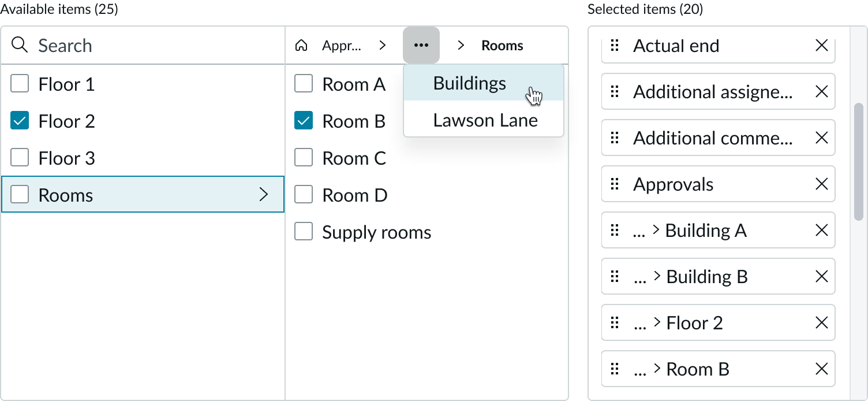
Task: Click the search magnifier icon
Action: (x=20, y=45)
